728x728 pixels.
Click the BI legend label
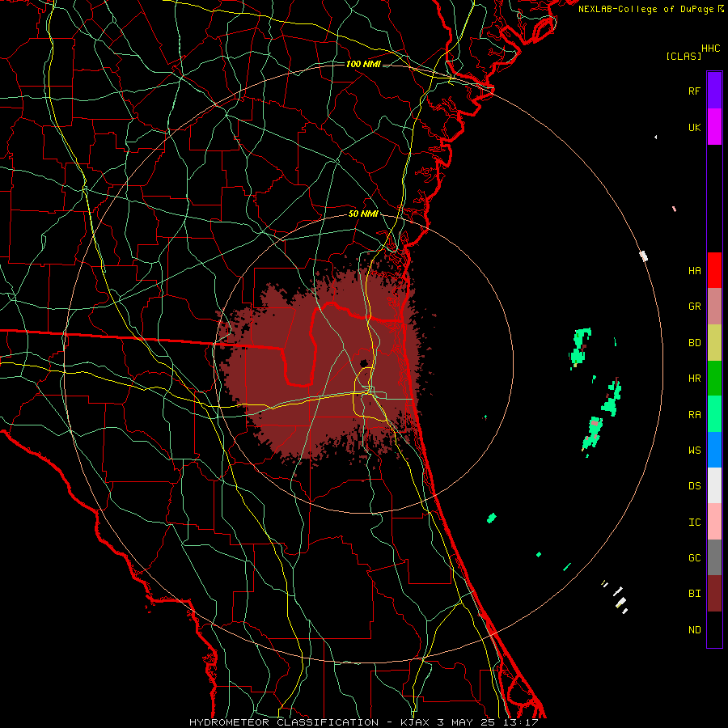[x=694, y=594]
